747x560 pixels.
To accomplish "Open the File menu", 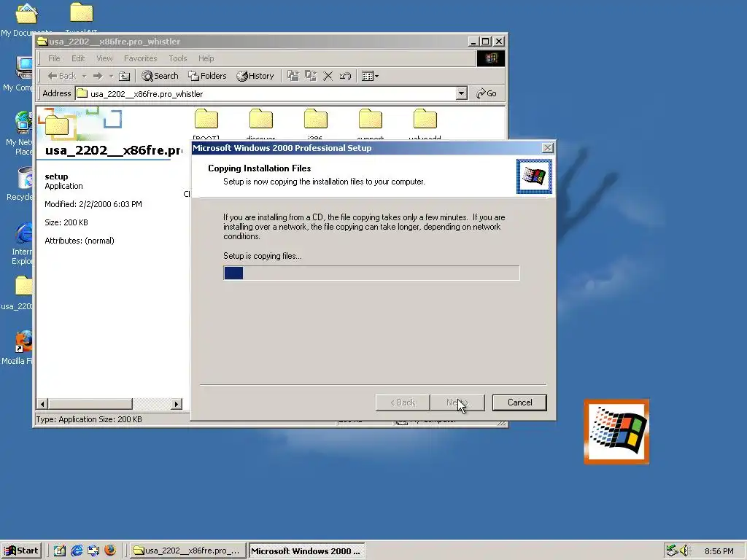I will pos(54,58).
